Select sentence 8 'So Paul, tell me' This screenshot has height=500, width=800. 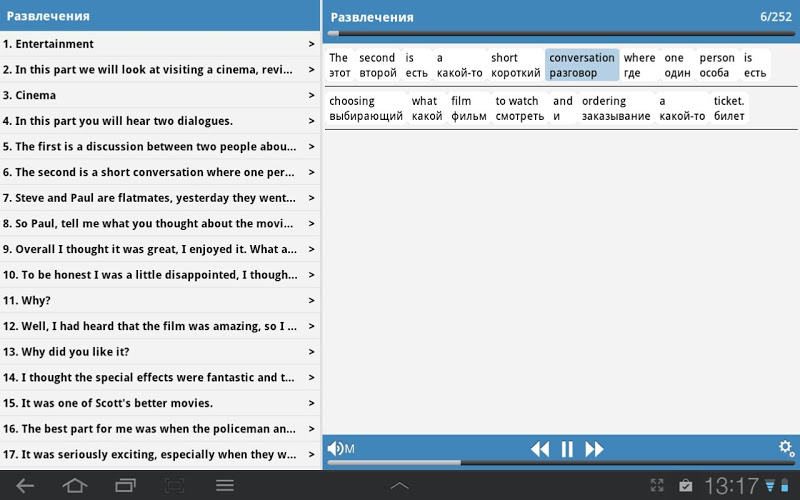(160, 224)
